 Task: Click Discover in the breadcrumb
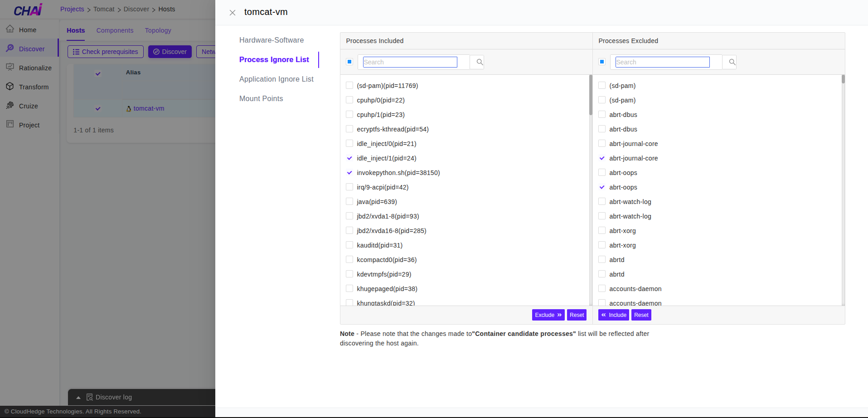point(136,9)
